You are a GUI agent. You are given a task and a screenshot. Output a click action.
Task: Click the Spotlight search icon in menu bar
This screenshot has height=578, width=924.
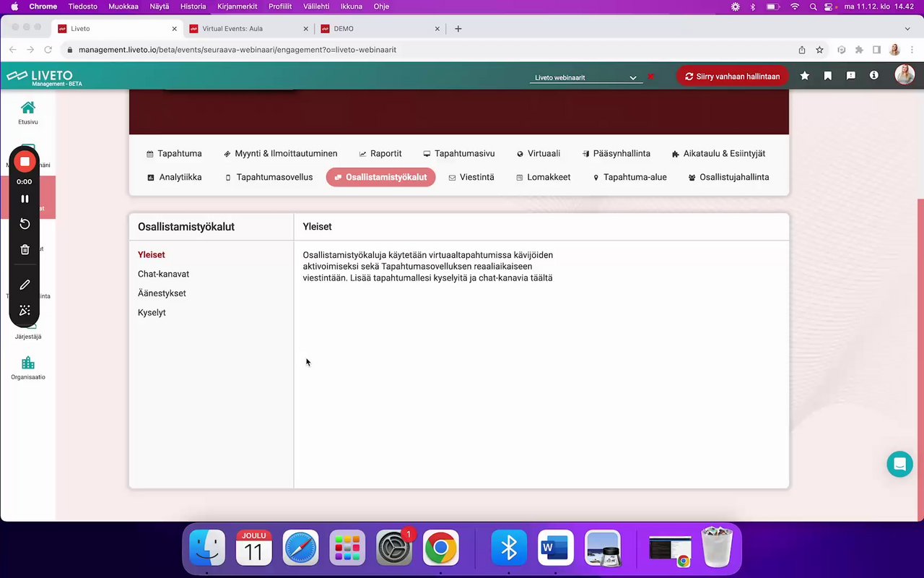pyautogui.click(x=814, y=7)
